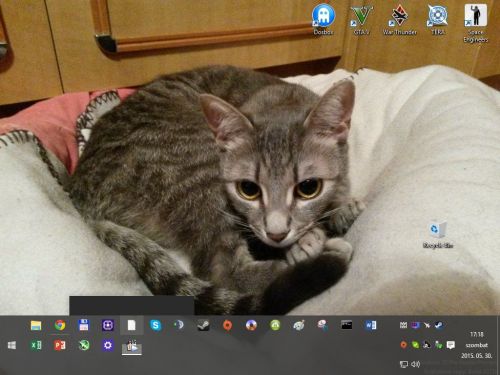Open the taskbar clock showing 2015. 05. 30.

pyautogui.click(x=477, y=345)
